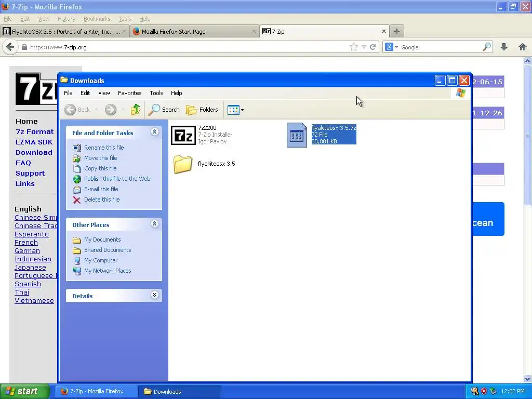Open the Favorites menu in Downloads window
This screenshot has width=532, height=399.
[129, 93]
